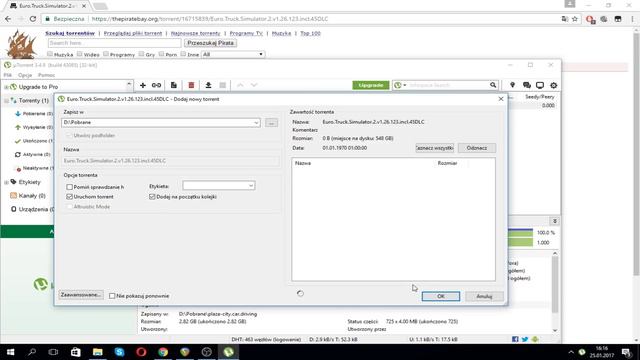Open Windows Start menu

10,352
